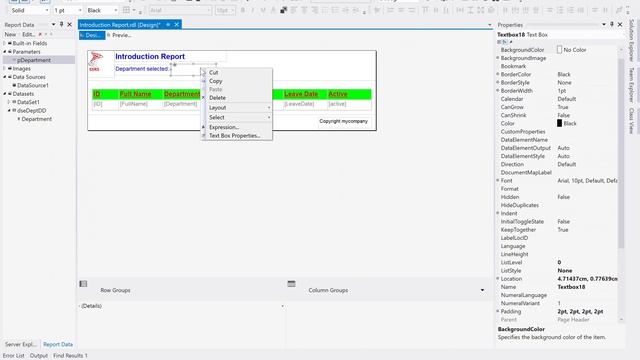Screen dimensions: 640x360
Task: Open the Report Data panel options arrow
Action: (x=53, y=24)
